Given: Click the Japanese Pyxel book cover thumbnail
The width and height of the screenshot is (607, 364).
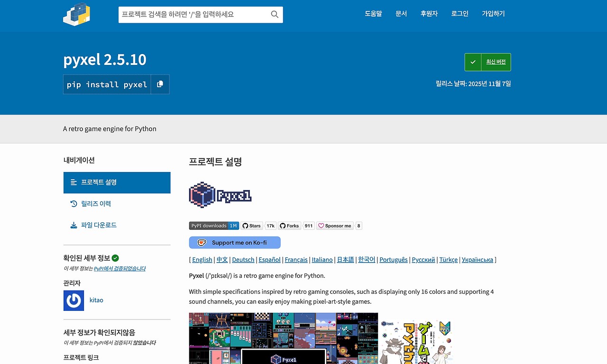Looking at the screenshot, I should point(416,339).
